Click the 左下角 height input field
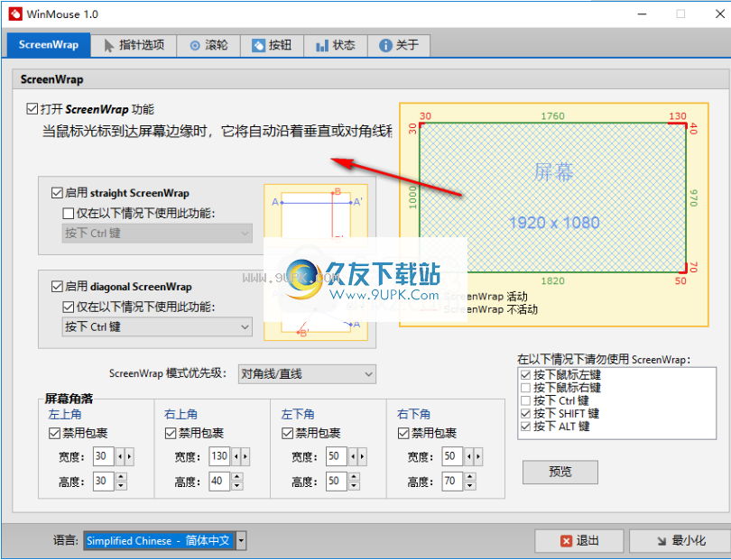The height and width of the screenshot is (560, 731). (x=336, y=482)
